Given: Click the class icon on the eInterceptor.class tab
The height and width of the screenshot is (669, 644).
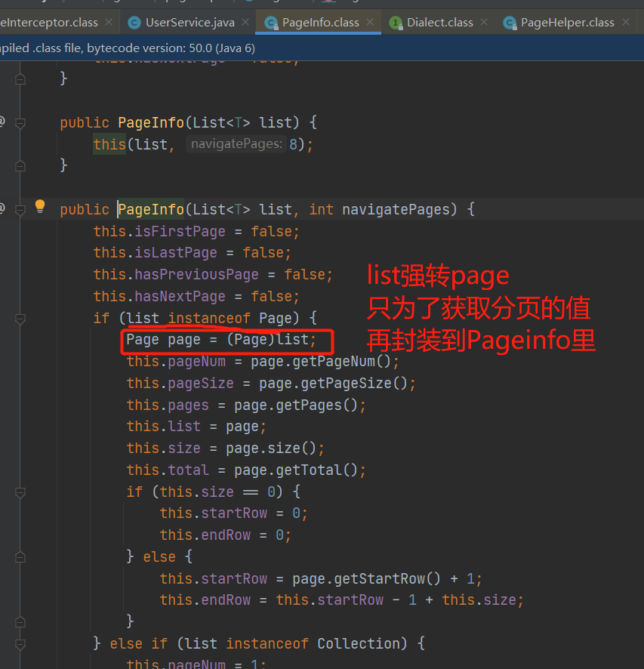Looking at the screenshot, I should point(4,22).
